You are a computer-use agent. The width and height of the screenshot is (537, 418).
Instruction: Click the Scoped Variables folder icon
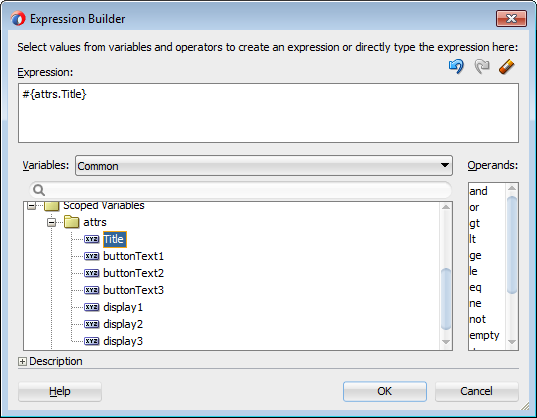coord(52,206)
